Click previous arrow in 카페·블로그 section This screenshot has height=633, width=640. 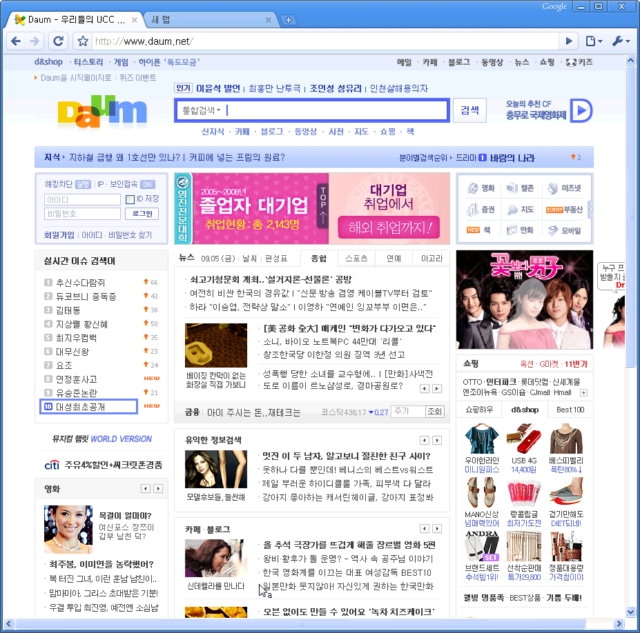(424, 529)
